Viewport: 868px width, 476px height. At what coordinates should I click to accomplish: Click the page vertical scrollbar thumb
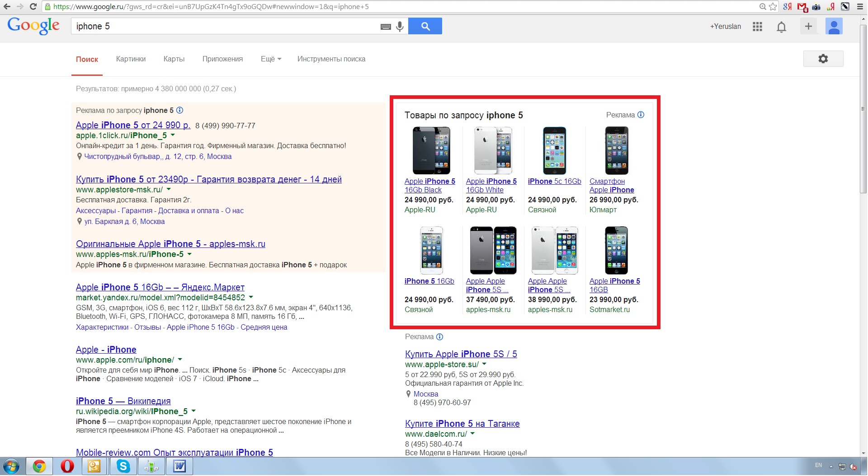[863, 108]
